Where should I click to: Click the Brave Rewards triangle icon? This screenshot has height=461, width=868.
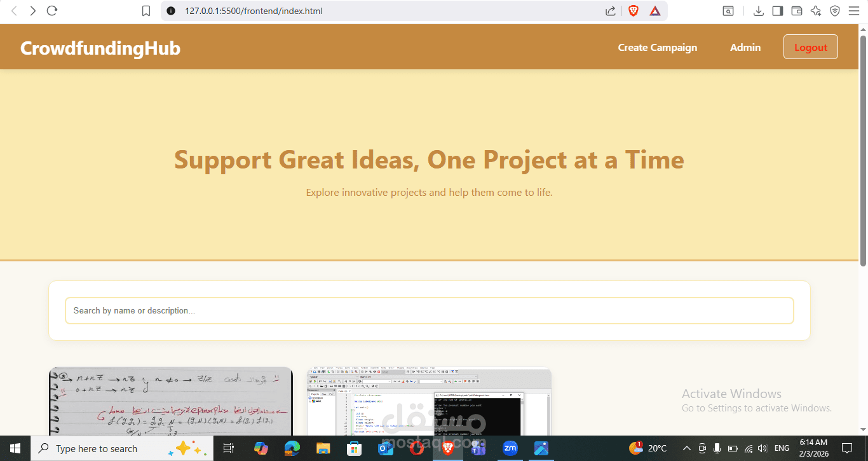pyautogui.click(x=655, y=11)
